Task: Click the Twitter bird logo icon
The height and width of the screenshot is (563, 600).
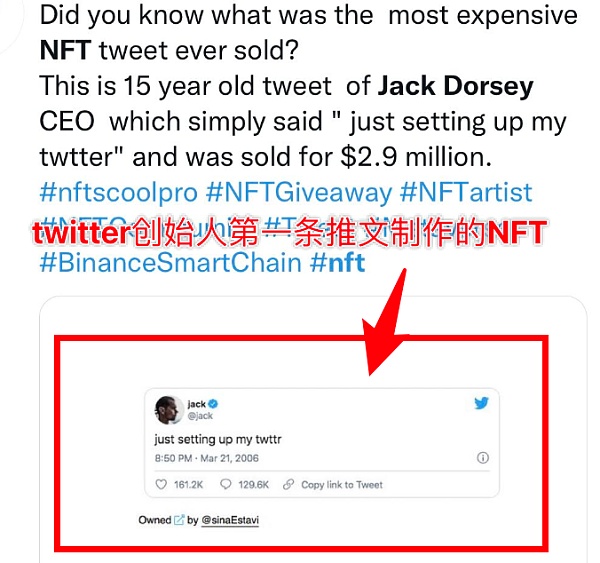Action: coord(481,404)
